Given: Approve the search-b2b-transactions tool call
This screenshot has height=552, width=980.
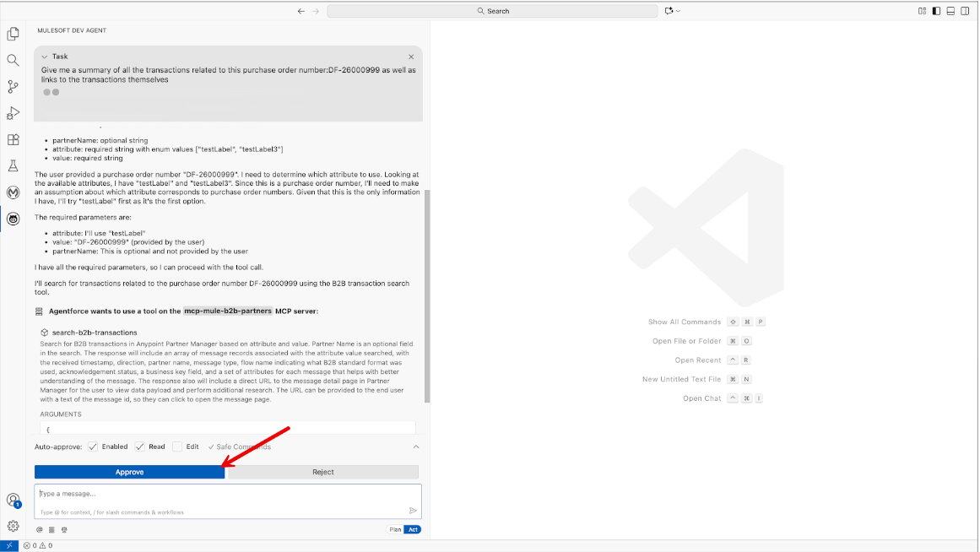Looking at the screenshot, I should [x=129, y=472].
